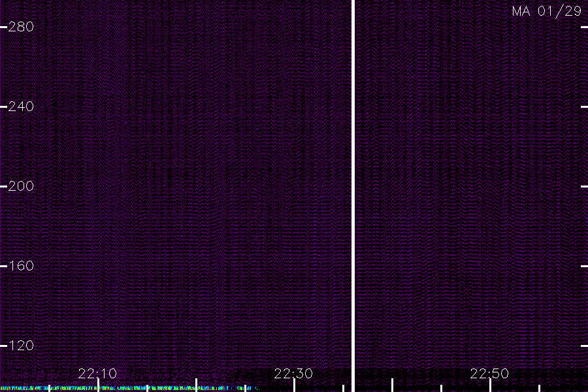Click the 22:10 time label
588x392 pixels.
pos(97,374)
